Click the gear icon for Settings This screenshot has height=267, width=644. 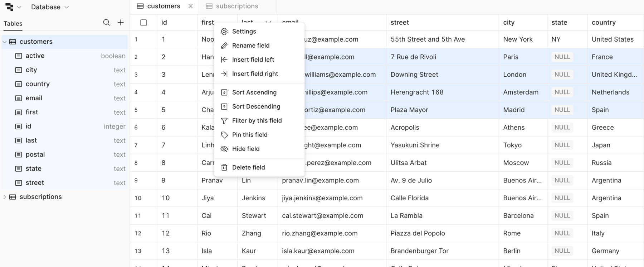tap(224, 32)
